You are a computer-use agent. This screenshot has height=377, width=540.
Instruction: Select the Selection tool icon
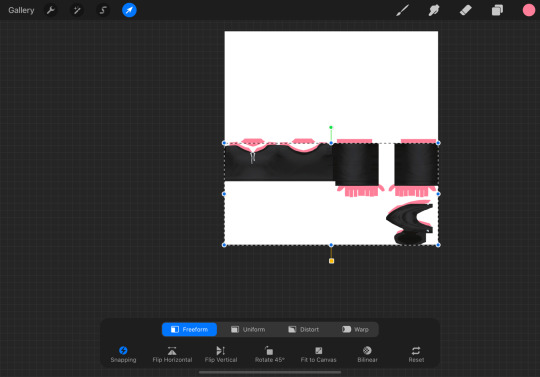coord(103,10)
